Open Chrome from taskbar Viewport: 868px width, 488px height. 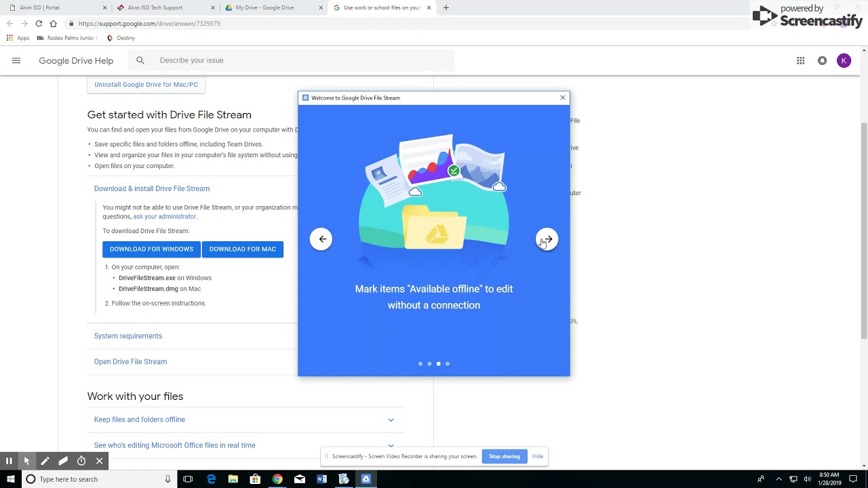(x=277, y=479)
